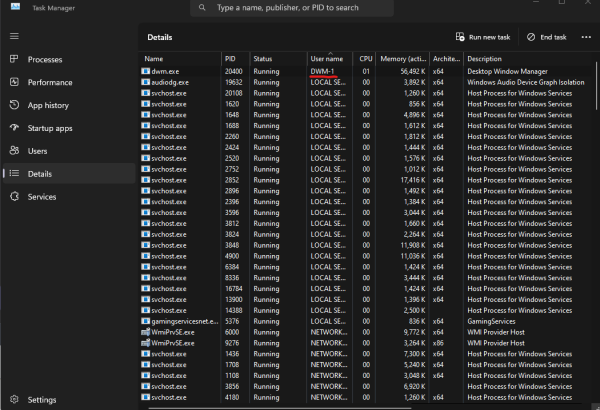Click the Services sidebar icon

click(x=14, y=197)
